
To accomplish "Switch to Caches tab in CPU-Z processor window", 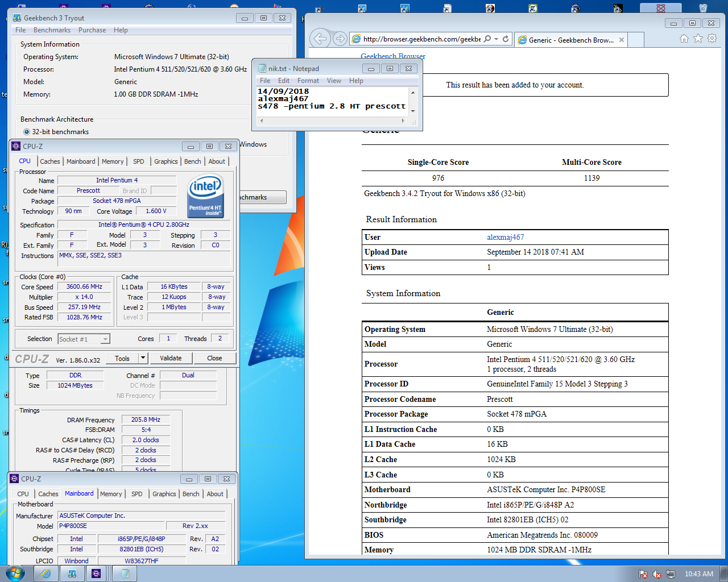I will pyautogui.click(x=50, y=161).
